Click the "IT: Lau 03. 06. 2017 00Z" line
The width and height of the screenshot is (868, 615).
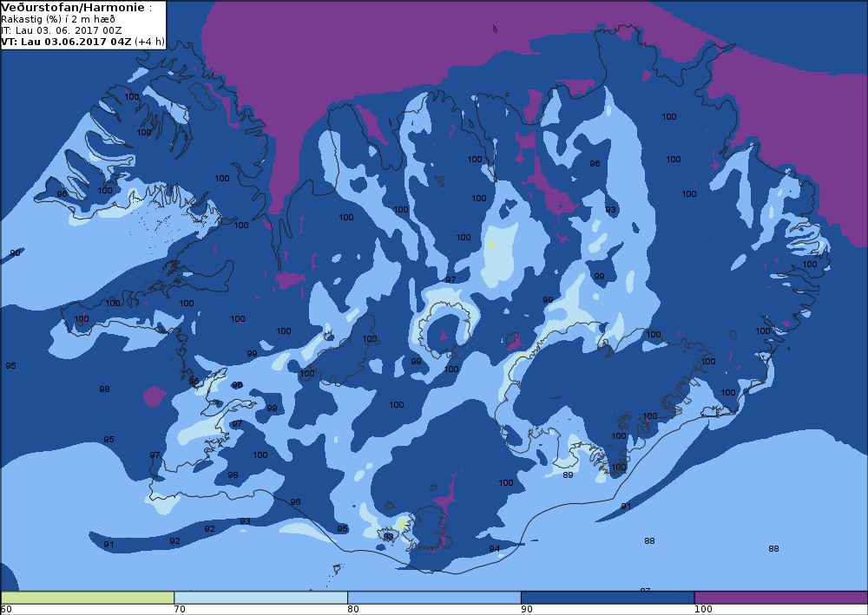pos(62,30)
